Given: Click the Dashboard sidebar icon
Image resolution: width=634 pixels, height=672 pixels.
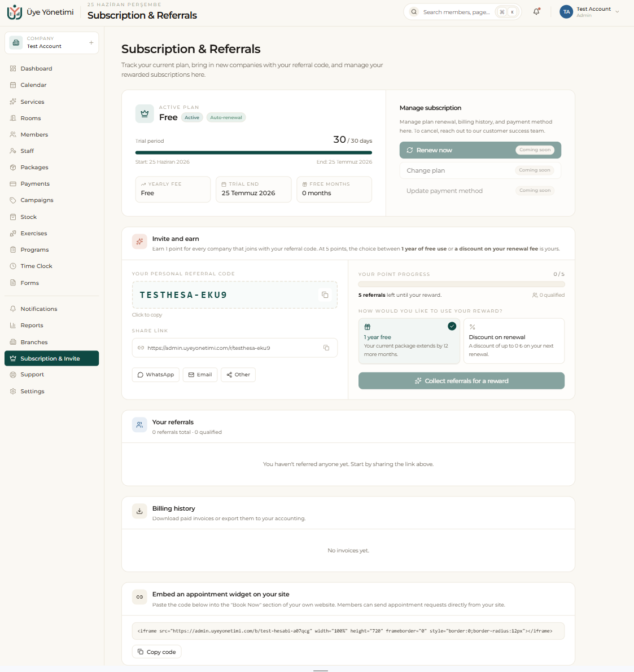Looking at the screenshot, I should pos(13,69).
